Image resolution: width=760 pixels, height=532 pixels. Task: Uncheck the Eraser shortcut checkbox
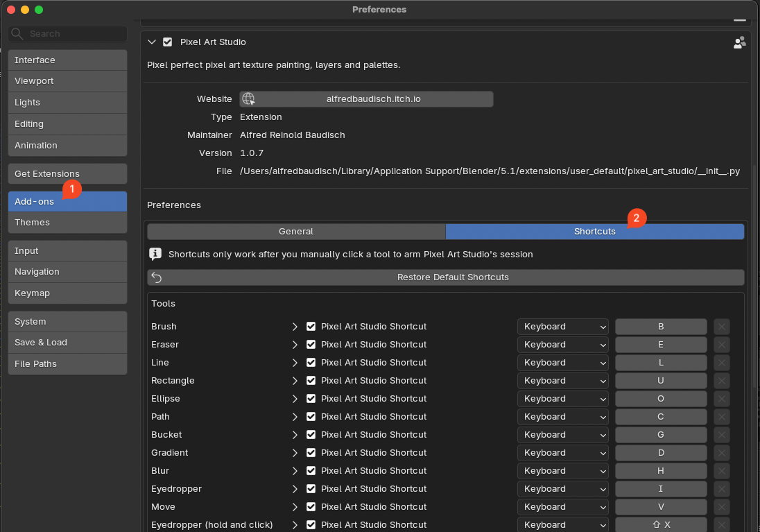311,344
